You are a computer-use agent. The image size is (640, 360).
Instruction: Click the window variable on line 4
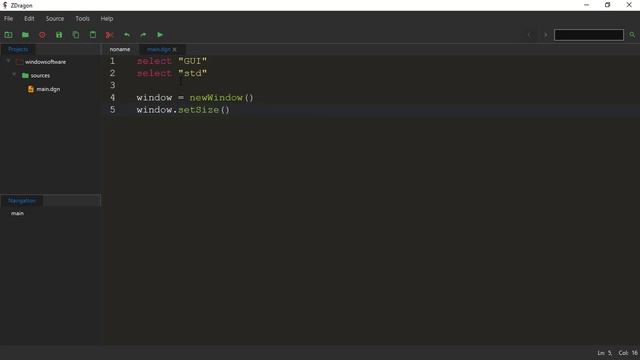(154, 98)
